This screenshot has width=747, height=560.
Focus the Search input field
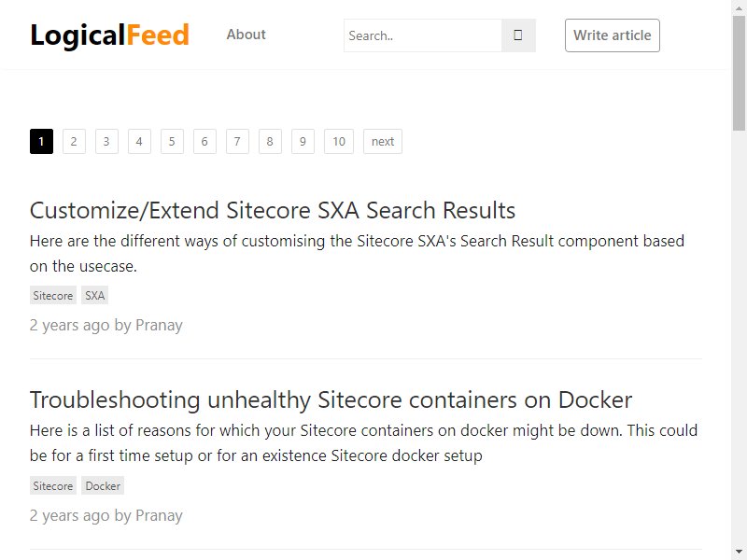[423, 35]
